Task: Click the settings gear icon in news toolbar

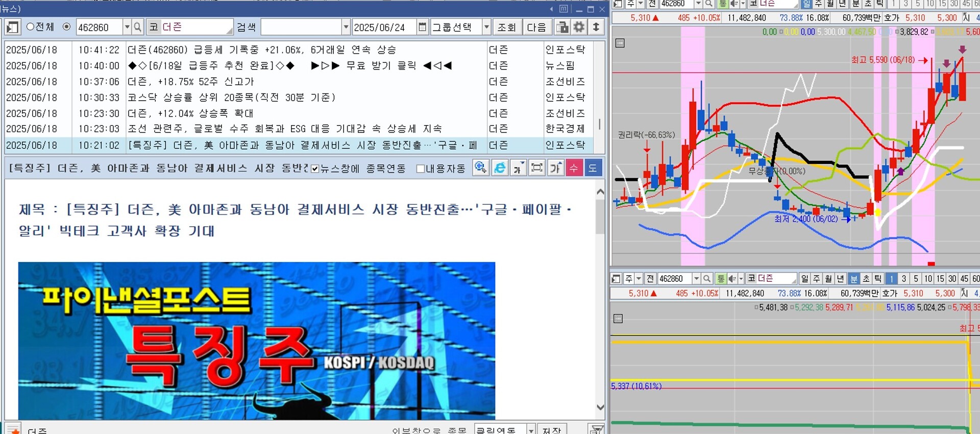Action: tap(579, 27)
